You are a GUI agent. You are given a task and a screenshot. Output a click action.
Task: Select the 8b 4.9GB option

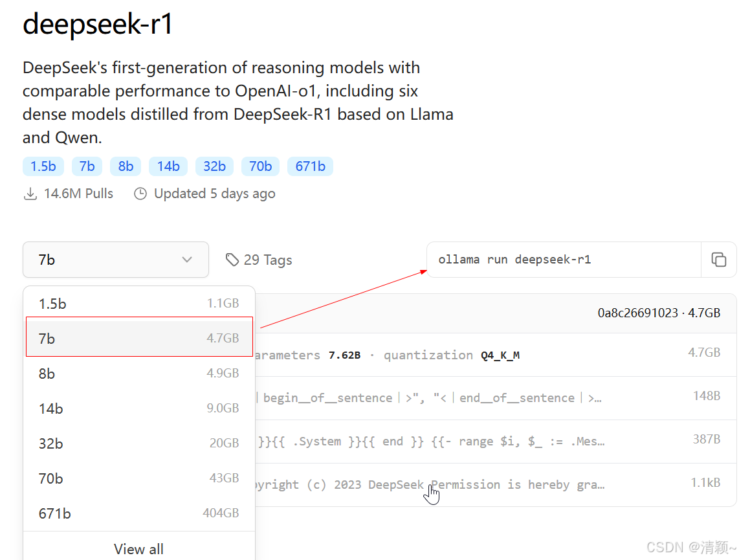pos(139,374)
